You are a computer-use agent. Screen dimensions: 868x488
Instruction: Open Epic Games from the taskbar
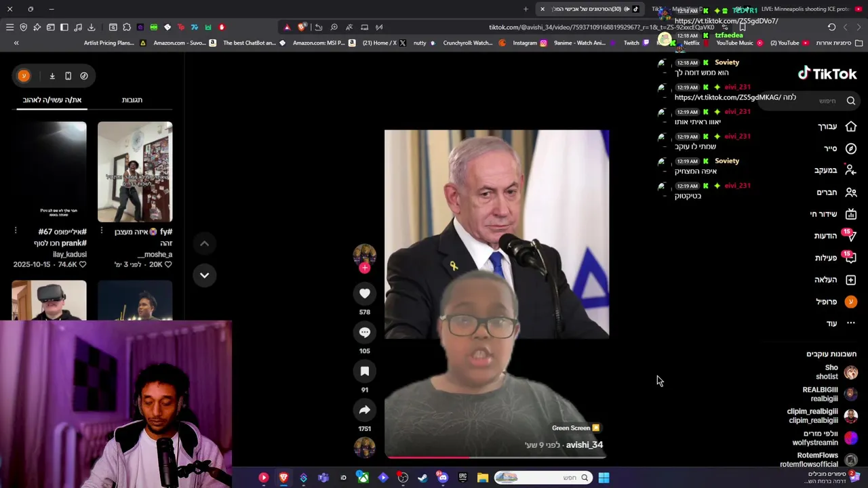click(463, 478)
